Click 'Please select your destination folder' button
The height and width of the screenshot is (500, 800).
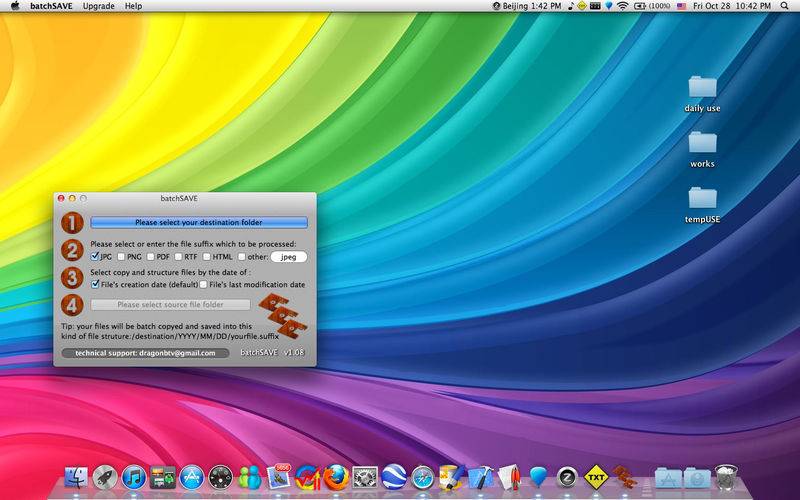click(x=199, y=222)
